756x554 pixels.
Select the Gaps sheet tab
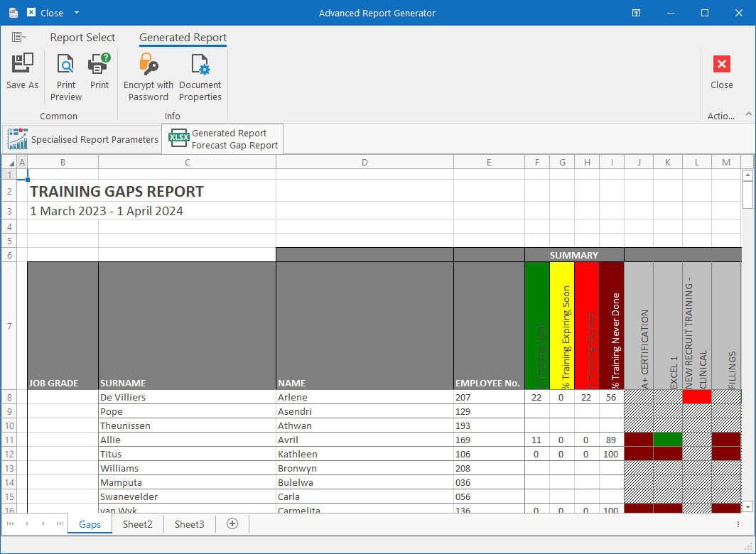tap(90, 524)
